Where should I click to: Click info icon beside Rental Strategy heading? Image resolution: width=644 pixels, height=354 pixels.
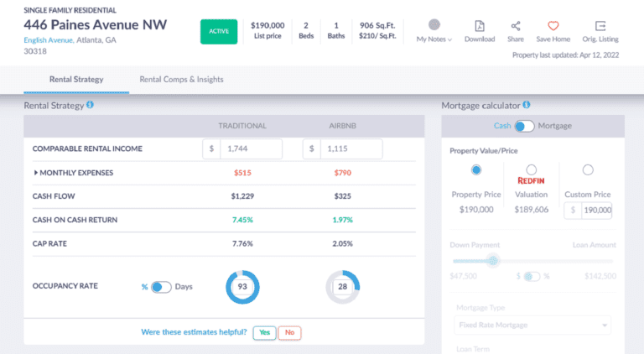(90, 105)
